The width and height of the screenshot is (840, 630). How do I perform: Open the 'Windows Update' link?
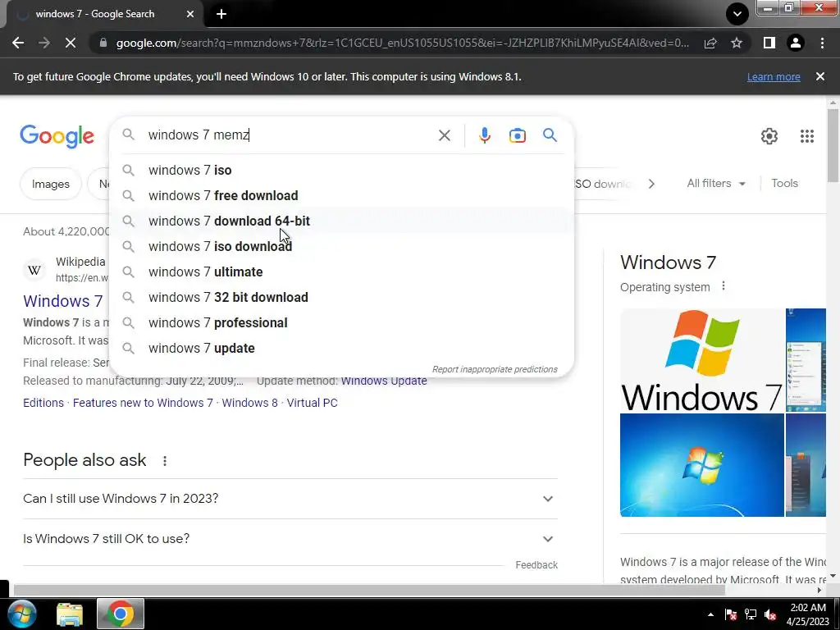point(384,381)
